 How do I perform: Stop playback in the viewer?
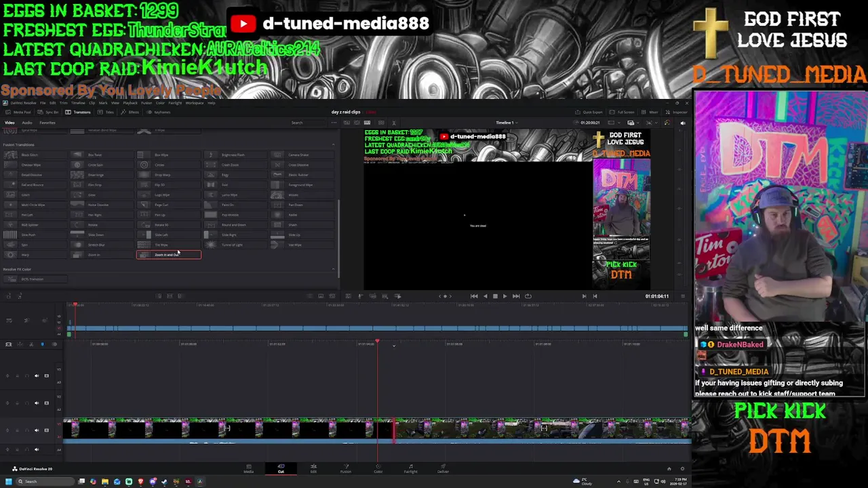(495, 296)
